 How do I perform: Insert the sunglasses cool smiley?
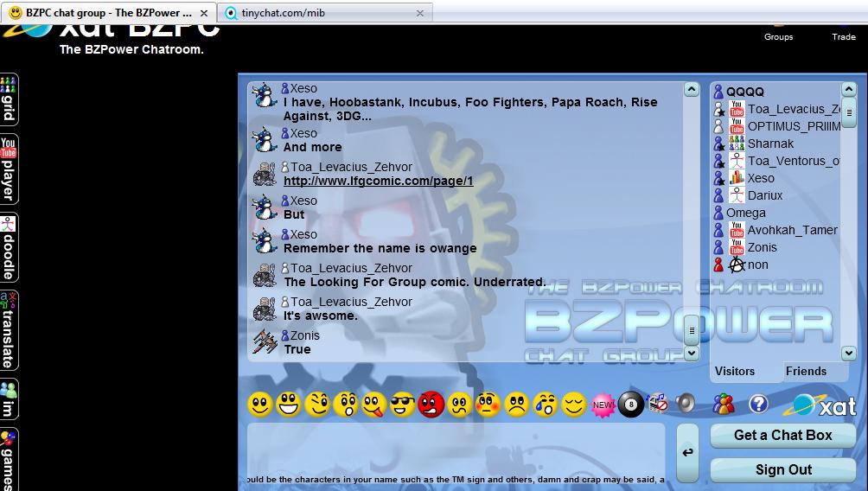(403, 405)
